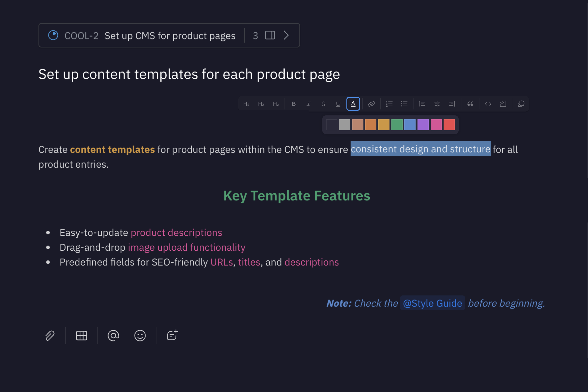588x392 pixels.
Task: Open the sub-issues side panel icon
Action: (270, 35)
